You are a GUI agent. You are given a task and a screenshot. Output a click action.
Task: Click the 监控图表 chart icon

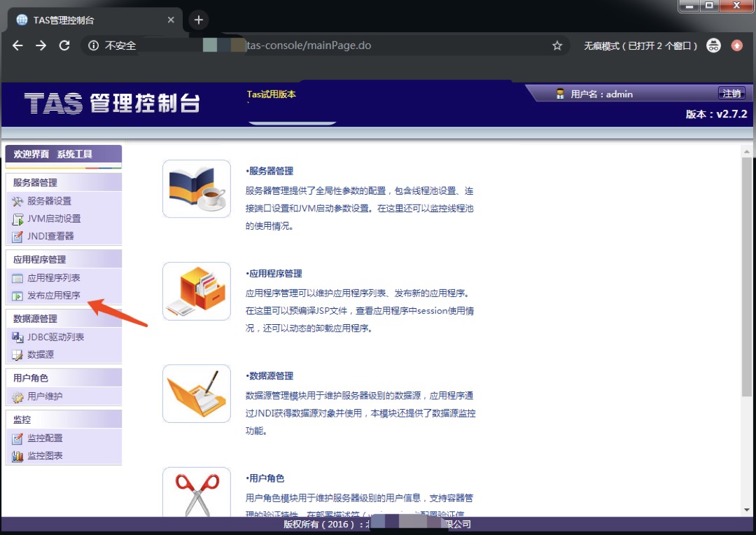[x=17, y=456]
